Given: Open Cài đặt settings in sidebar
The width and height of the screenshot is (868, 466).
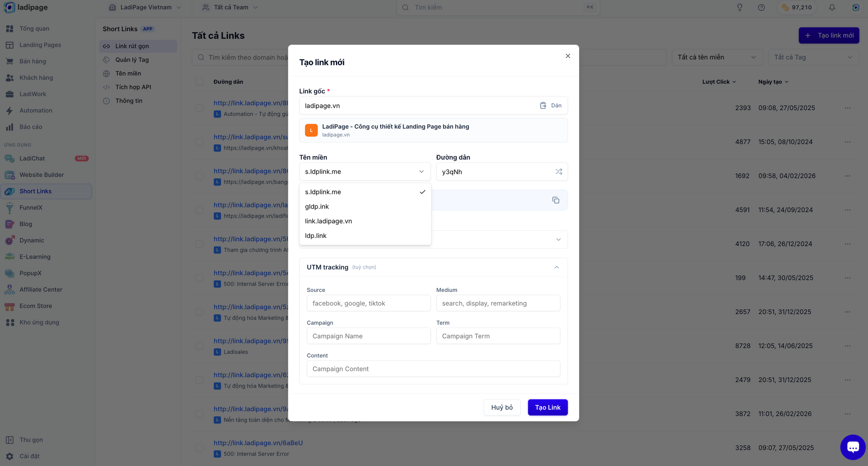Looking at the screenshot, I should click(29, 456).
